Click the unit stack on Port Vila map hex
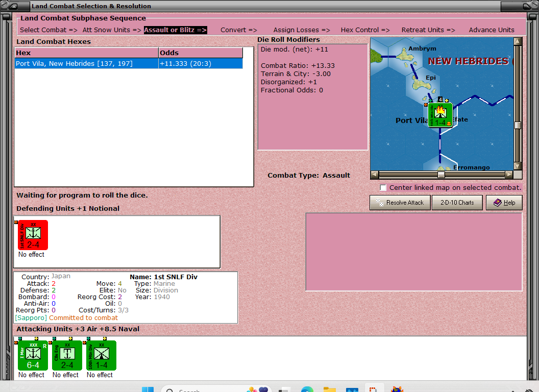539x392 pixels. (x=440, y=115)
